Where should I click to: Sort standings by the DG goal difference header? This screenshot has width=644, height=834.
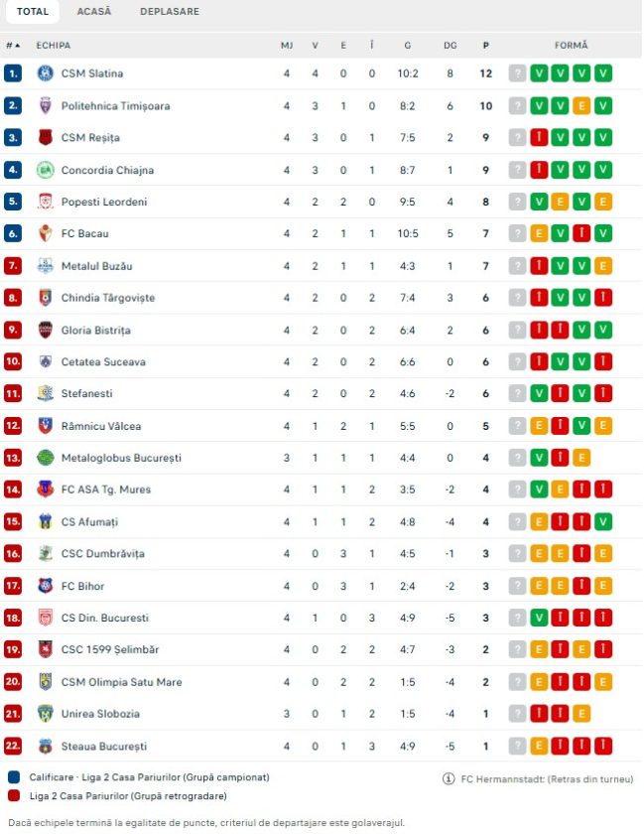click(x=450, y=46)
